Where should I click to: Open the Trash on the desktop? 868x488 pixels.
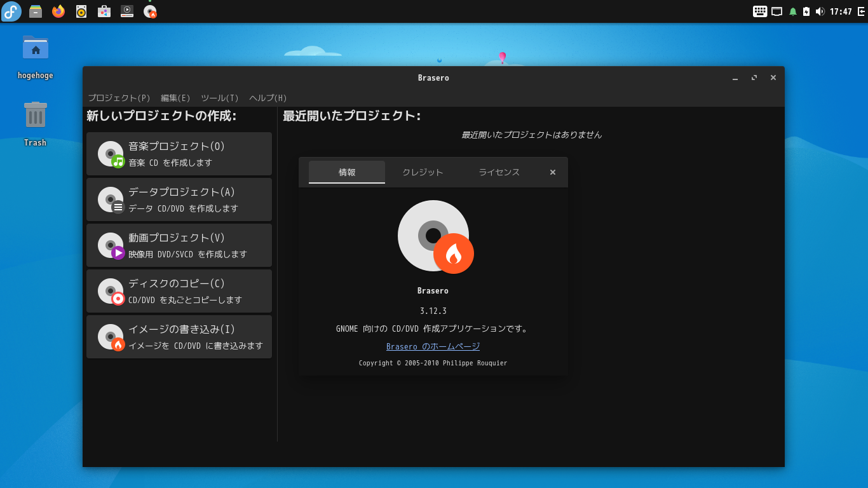(36, 124)
